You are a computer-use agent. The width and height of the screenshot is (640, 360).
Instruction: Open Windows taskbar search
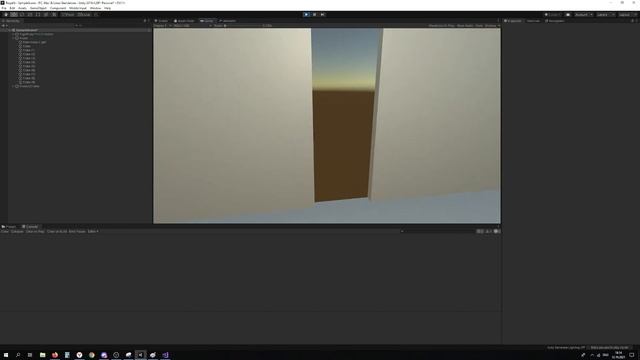[x=18, y=355]
